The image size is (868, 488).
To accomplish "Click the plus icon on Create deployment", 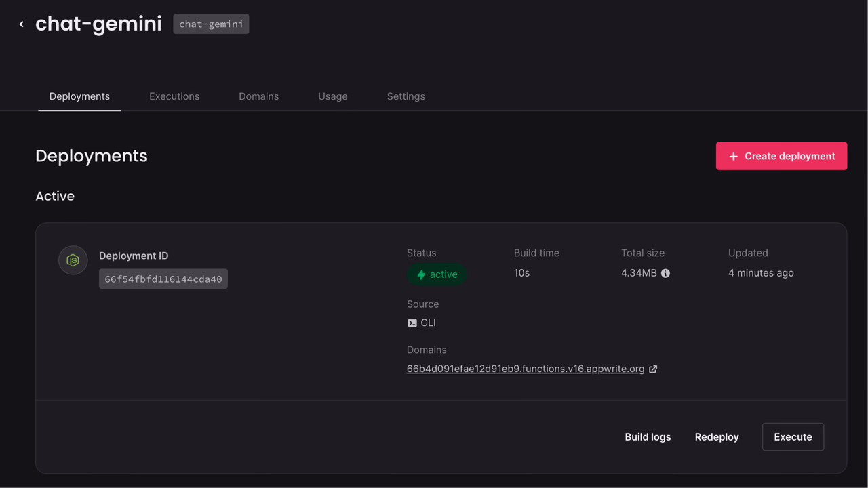I will (x=733, y=157).
